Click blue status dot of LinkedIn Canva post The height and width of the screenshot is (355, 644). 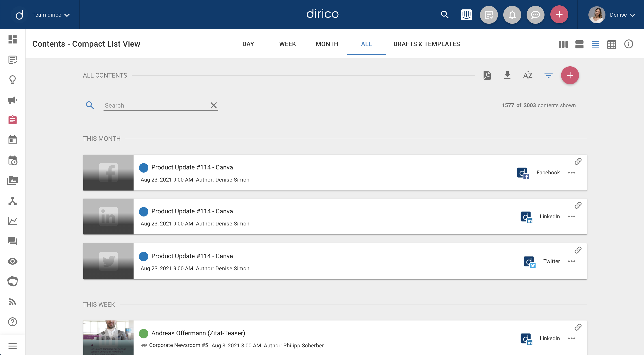[143, 212]
